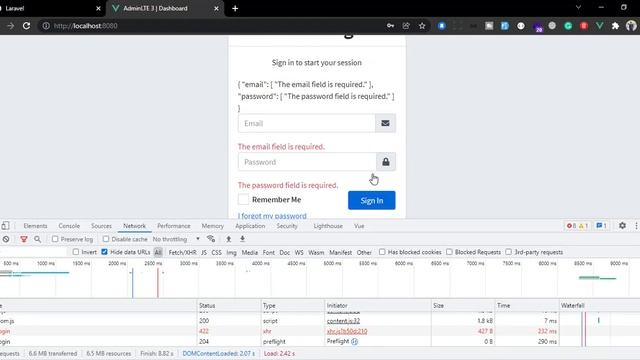Toggle the DevTools device toolbar icon

[x=5, y=226]
